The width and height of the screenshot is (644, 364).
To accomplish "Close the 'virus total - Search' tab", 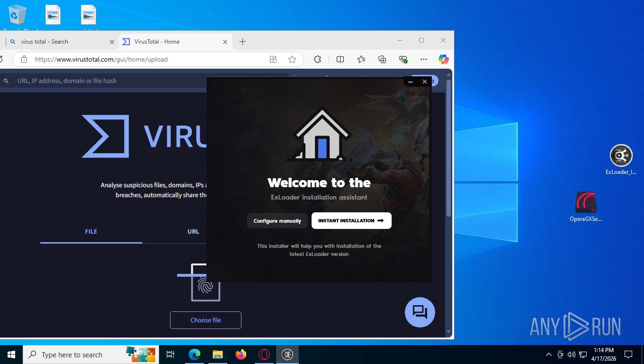I will (112, 42).
